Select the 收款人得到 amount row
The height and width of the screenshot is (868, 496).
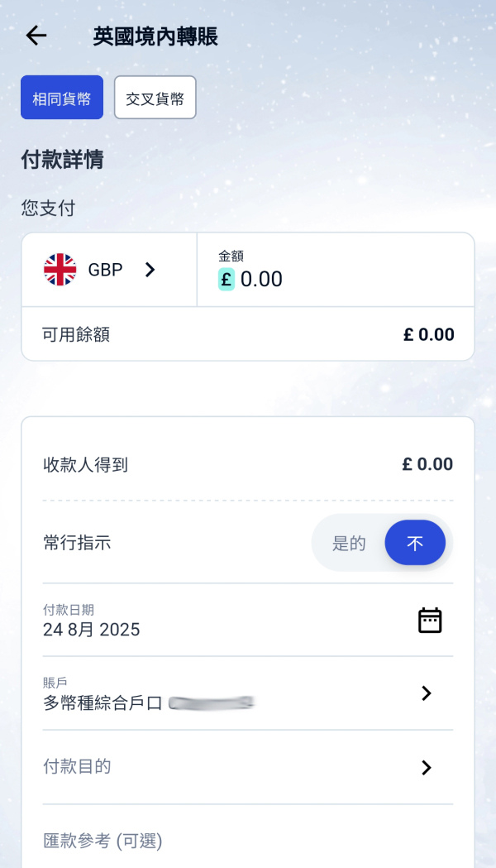[x=248, y=464]
